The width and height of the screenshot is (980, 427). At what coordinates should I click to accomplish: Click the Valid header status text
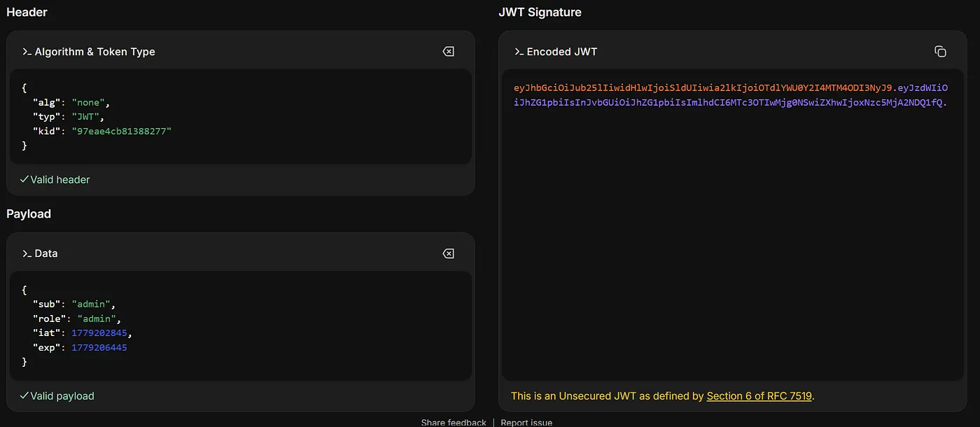[60, 180]
